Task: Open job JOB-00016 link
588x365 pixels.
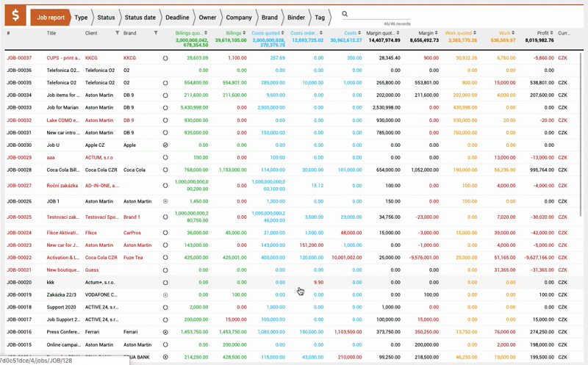Action: coord(19,332)
